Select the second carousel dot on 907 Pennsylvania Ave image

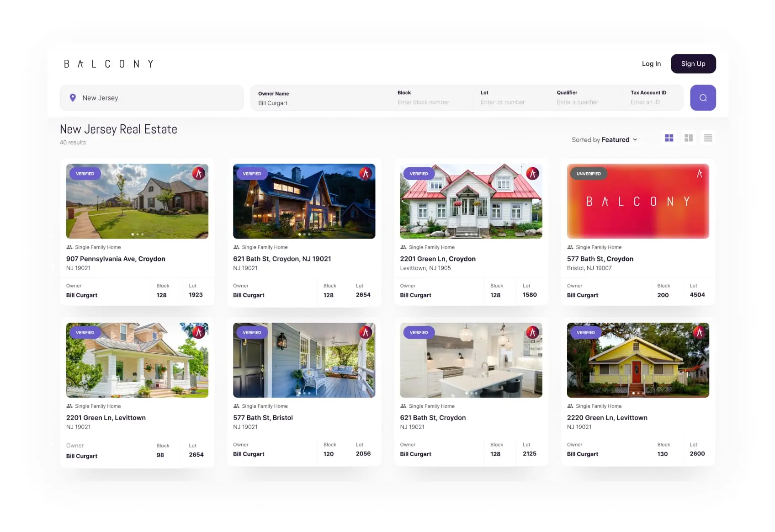click(x=138, y=234)
